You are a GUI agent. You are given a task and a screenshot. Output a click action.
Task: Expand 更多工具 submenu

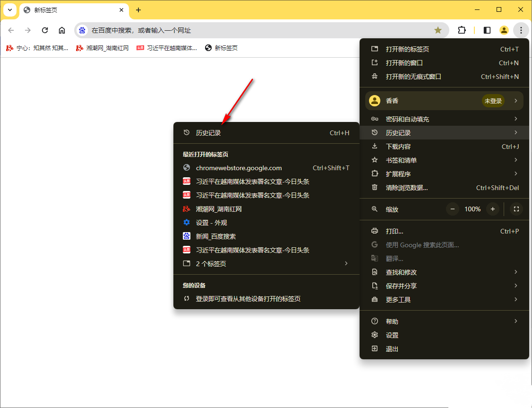[x=444, y=300]
